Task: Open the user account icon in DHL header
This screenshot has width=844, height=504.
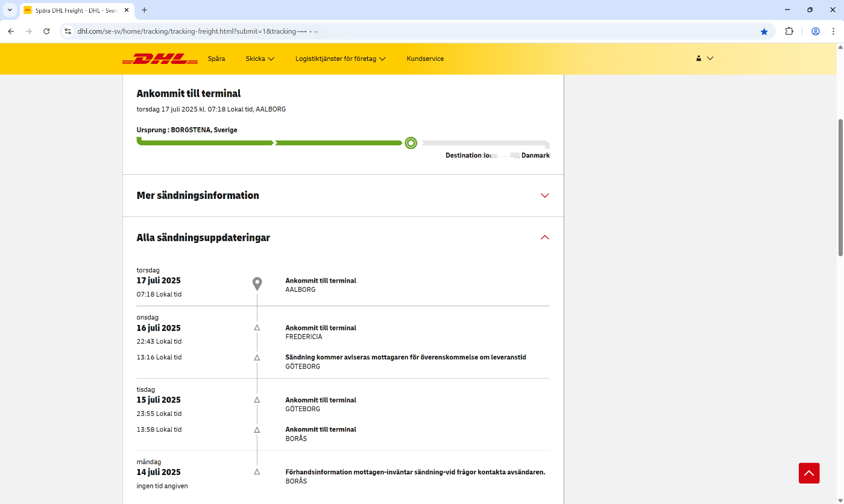Action: click(x=699, y=58)
